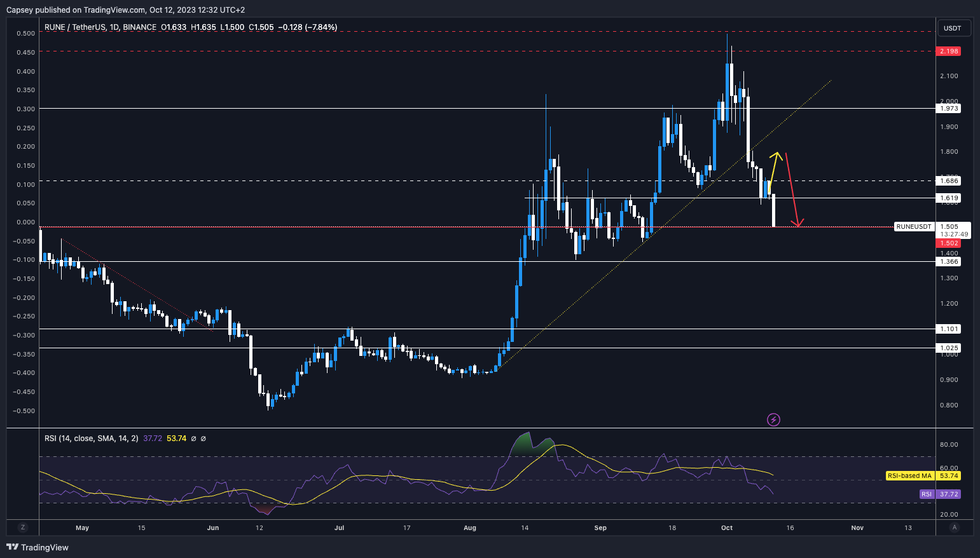Image resolution: width=980 pixels, height=558 pixels.
Task: Open the USDT currency dropdown
Action: pyautogui.click(x=952, y=28)
